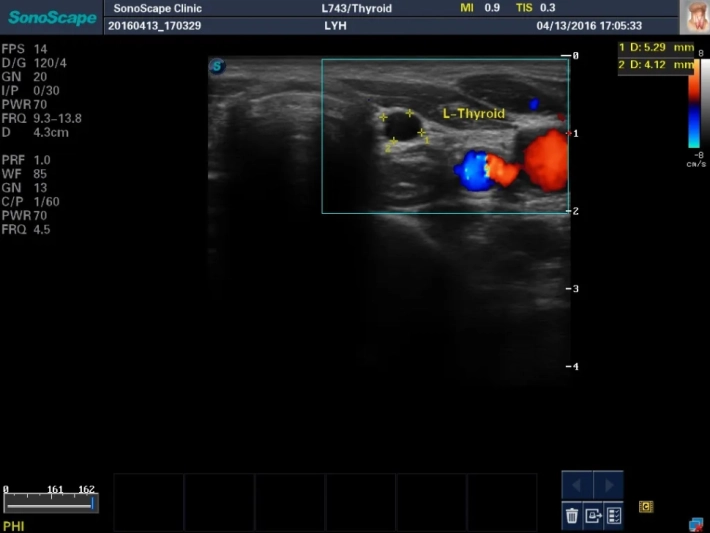The image size is (710, 533).
Task: Click the right arrow next button
Action: coord(608,486)
